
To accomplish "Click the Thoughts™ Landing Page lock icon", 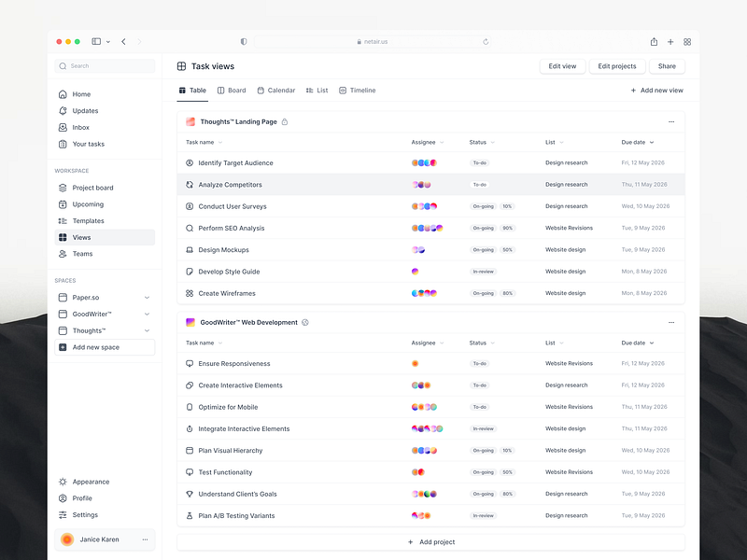I will pos(286,121).
